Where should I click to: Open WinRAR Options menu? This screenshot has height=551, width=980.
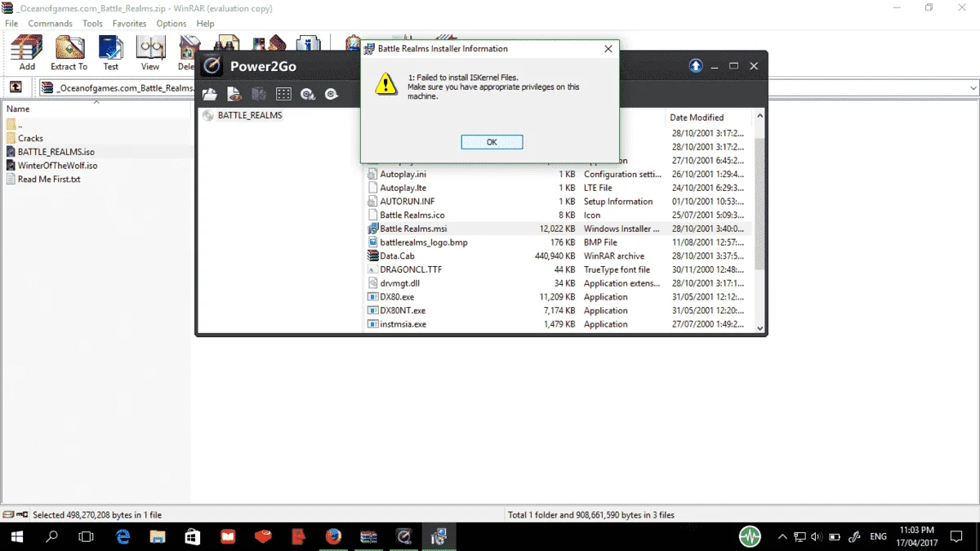171,24
